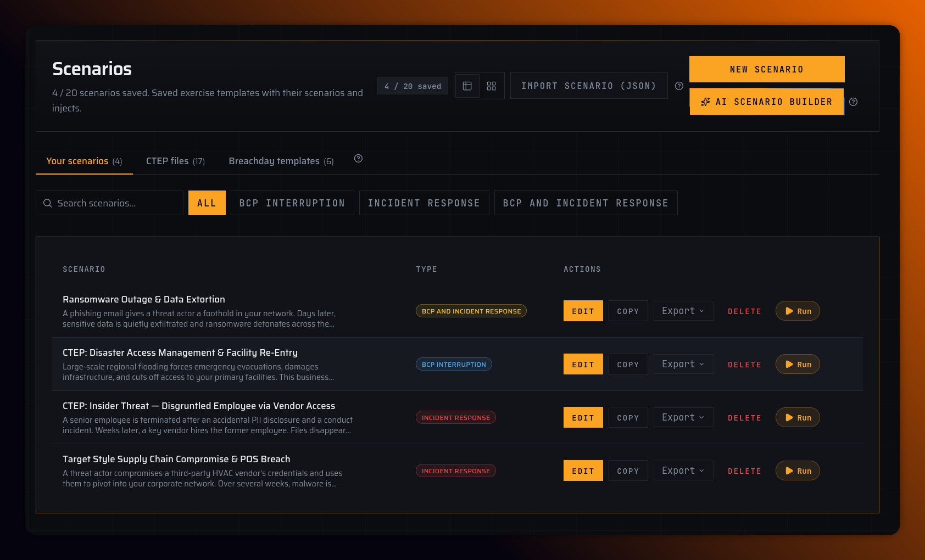The image size is (925, 560).
Task: Edit CTEP Disaster Access Management scenario
Action: (x=583, y=364)
